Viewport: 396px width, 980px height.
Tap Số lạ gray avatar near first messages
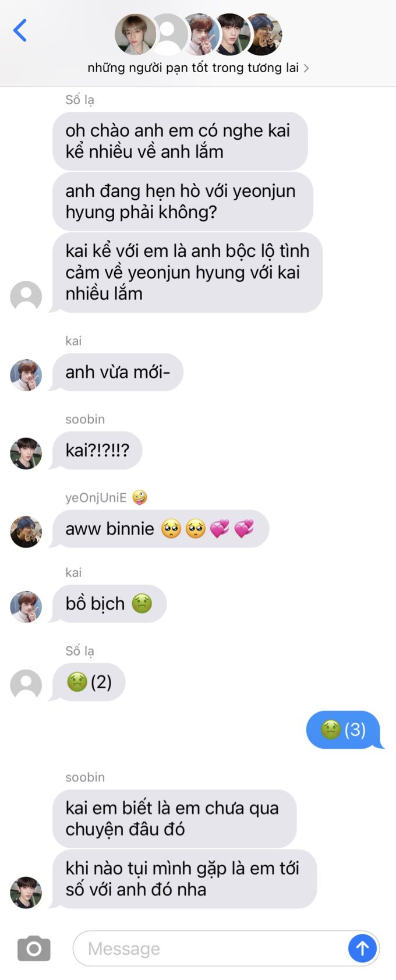[26, 296]
